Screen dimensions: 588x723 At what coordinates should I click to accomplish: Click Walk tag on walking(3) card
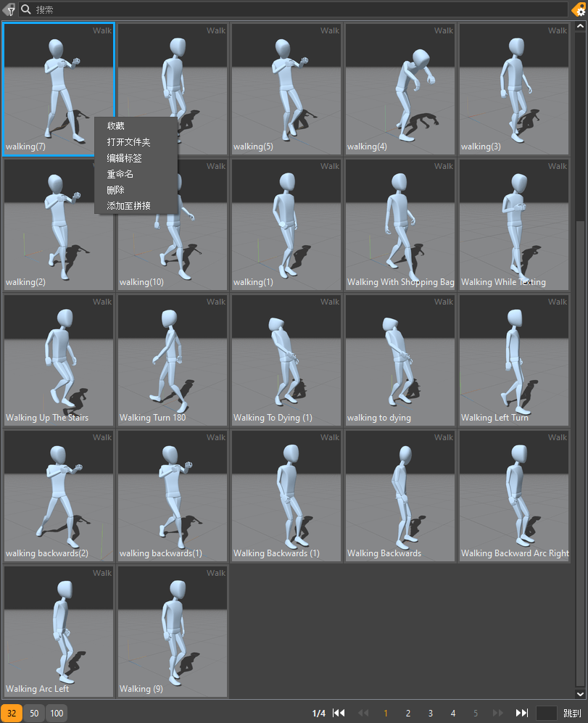557,30
